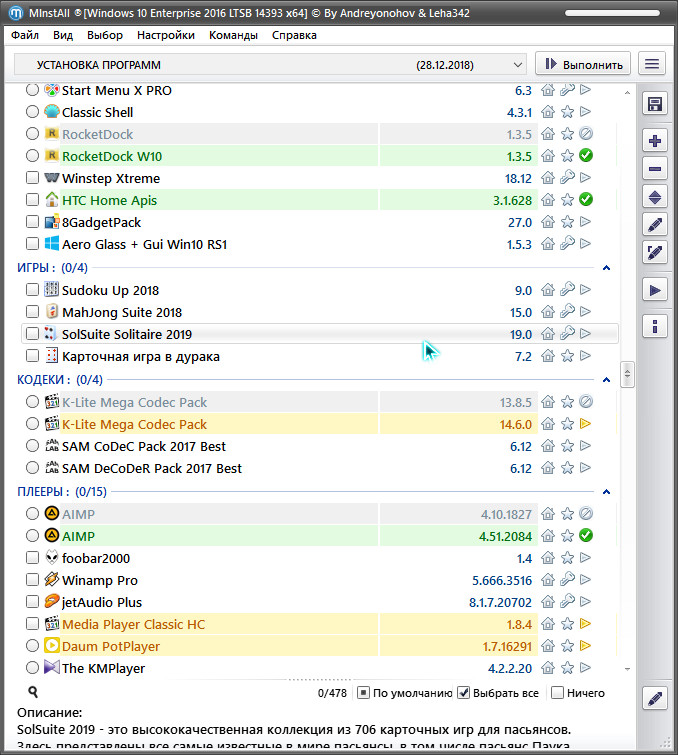The height and width of the screenshot is (755, 678).
Task: Collapse the ИГРЫ section
Action: point(606,268)
